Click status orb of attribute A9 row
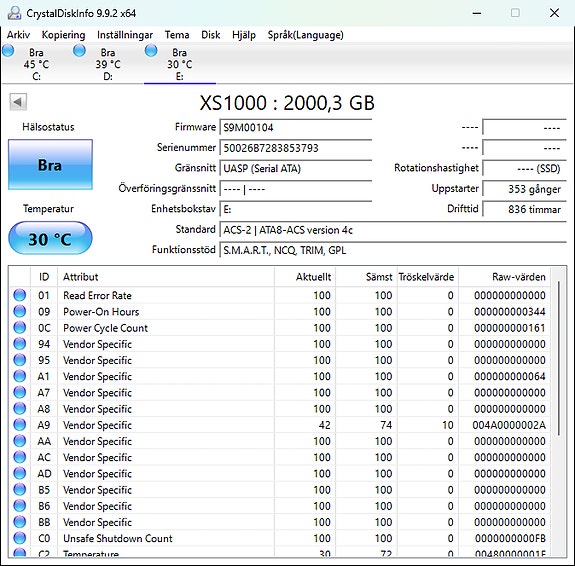The width and height of the screenshot is (575, 566). pyautogui.click(x=19, y=424)
